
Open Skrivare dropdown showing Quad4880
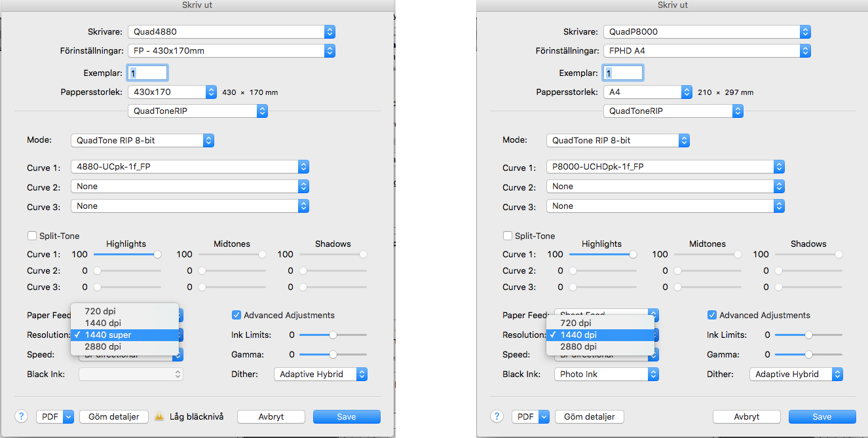pos(231,31)
